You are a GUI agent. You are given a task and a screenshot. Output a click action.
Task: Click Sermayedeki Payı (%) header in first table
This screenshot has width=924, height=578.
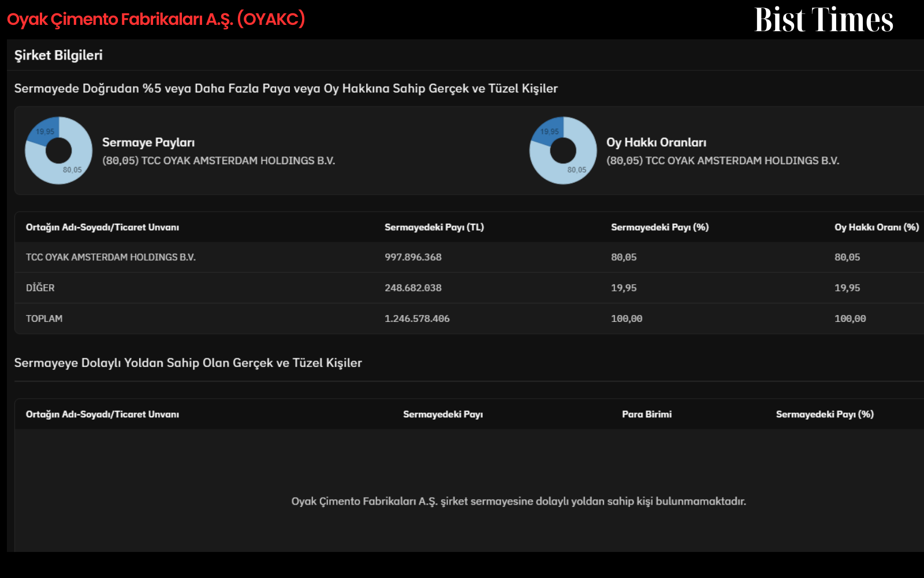tap(660, 227)
